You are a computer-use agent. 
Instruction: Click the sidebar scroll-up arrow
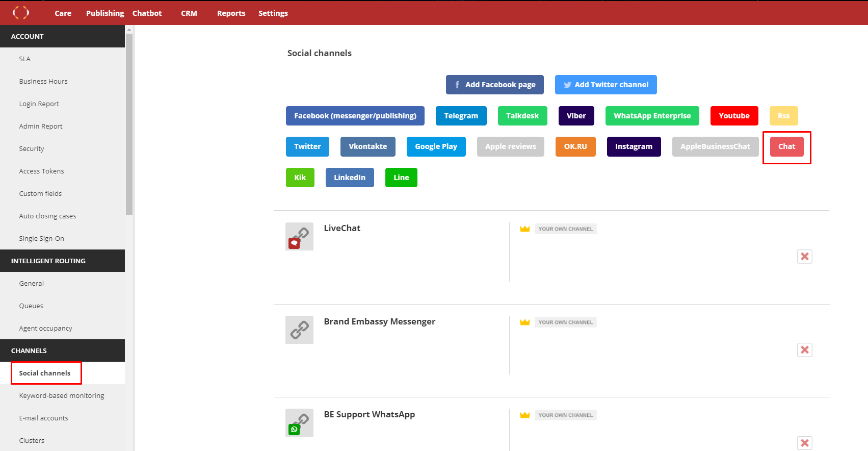click(129, 30)
